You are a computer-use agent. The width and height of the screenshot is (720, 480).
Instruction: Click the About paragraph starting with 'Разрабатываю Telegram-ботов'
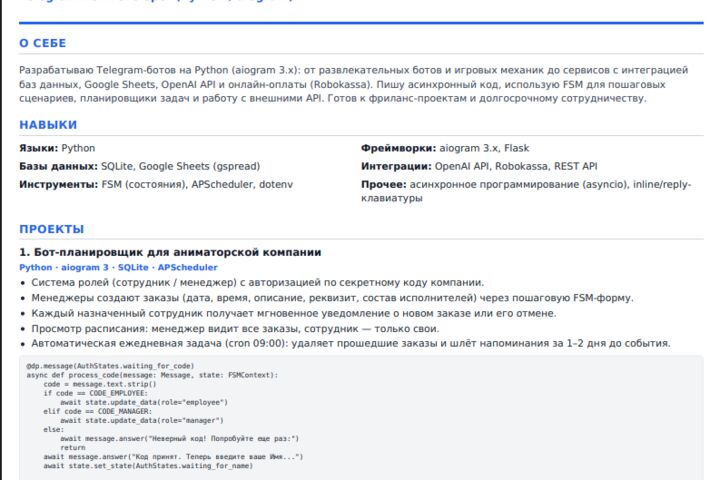click(x=354, y=84)
